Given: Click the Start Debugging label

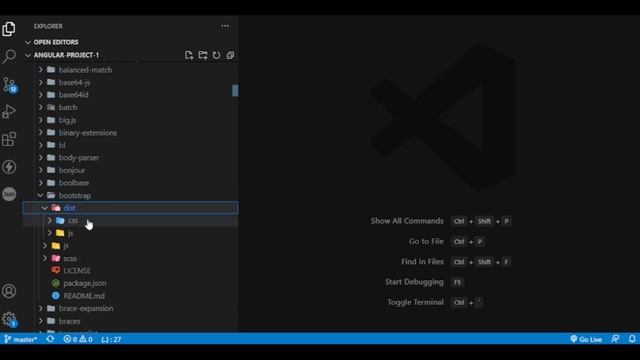Looking at the screenshot, I should [x=414, y=282].
